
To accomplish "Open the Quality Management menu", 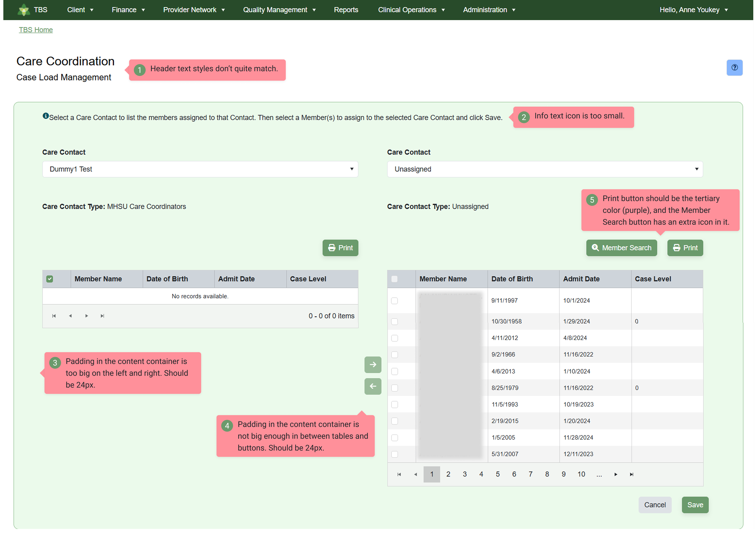I will pyautogui.click(x=279, y=10).
